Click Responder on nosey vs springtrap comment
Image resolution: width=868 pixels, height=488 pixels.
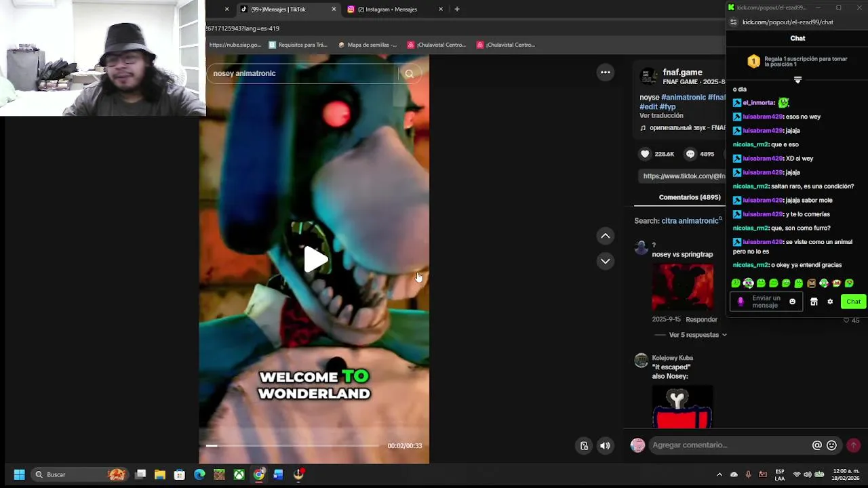click(x=701, y=319)
